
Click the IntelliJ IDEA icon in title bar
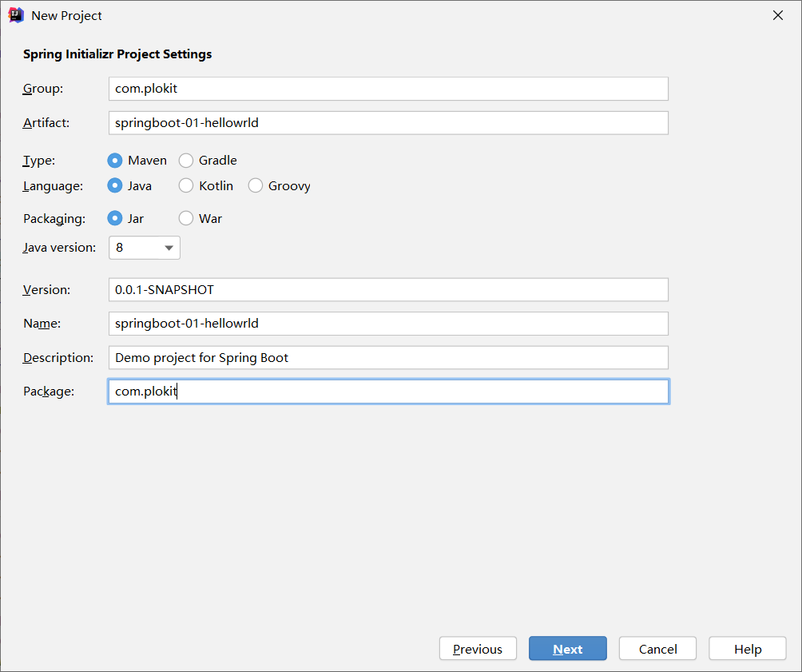coord(16,15)
